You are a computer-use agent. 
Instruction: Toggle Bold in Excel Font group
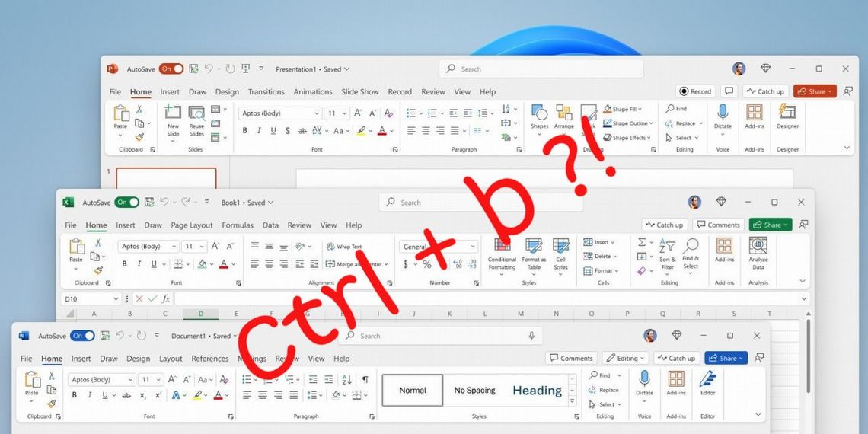(125, 264)
